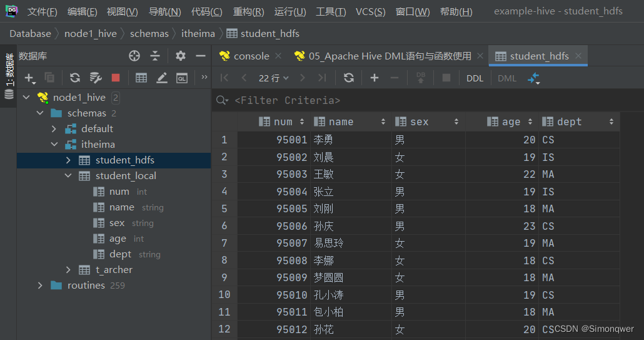Collapse the itheima schema
This screenshot has height=340, width=644.
click(54, 144)
